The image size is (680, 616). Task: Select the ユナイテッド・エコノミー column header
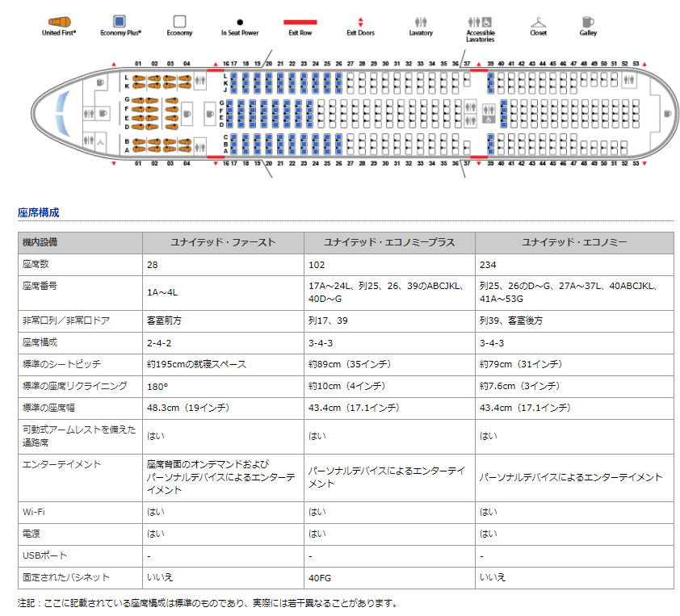click(x=574, y=242)
